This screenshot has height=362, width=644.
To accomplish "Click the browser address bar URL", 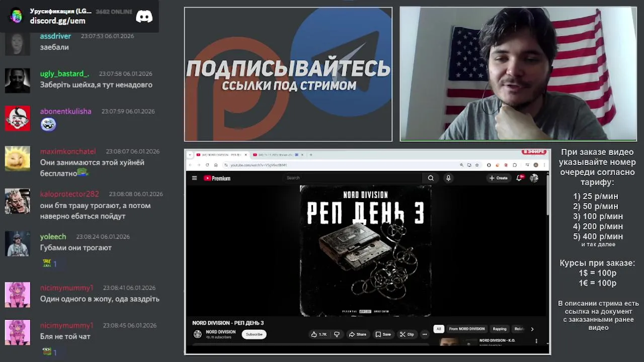I will 259,165.
